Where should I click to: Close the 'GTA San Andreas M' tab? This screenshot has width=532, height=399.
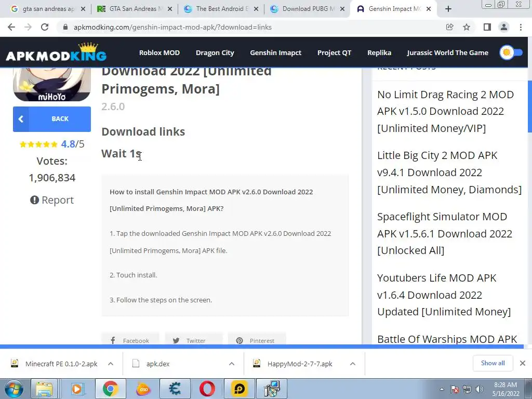[170, 9]
